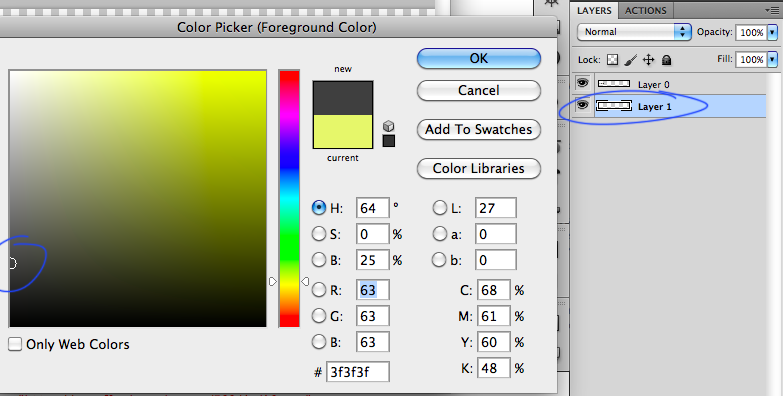Select the R red radio button
Screen dimensions: 783x396
[x=319, y=290]
